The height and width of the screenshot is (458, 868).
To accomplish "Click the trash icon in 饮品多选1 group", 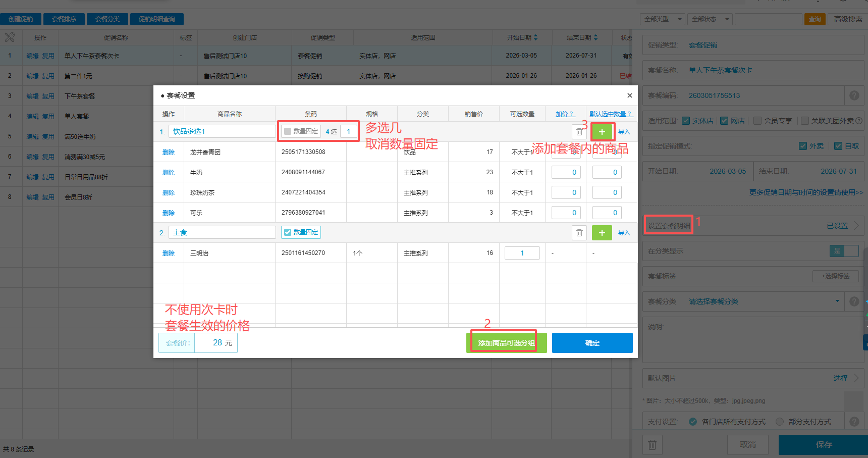I will [579, 132].
